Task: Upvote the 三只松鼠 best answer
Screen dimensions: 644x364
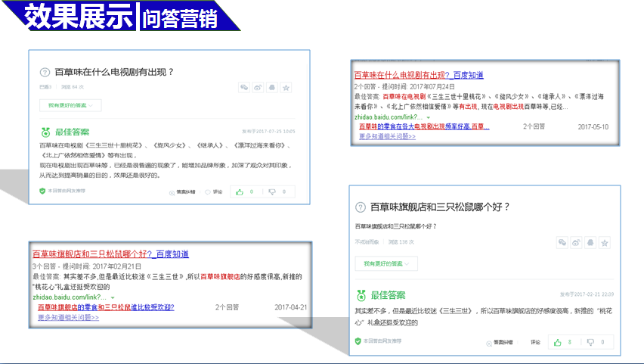Action: tap(558, 342)
